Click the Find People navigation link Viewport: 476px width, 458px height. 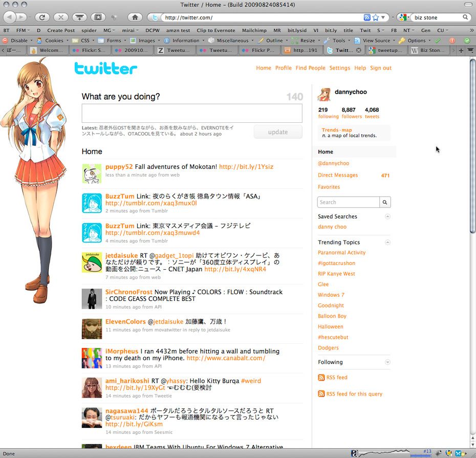point(310,68)
